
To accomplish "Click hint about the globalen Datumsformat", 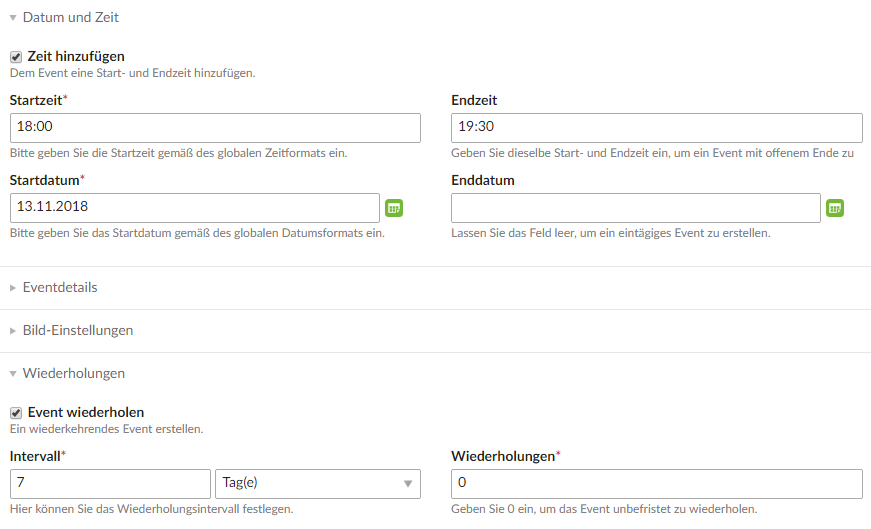I will (x=197, y=233).
